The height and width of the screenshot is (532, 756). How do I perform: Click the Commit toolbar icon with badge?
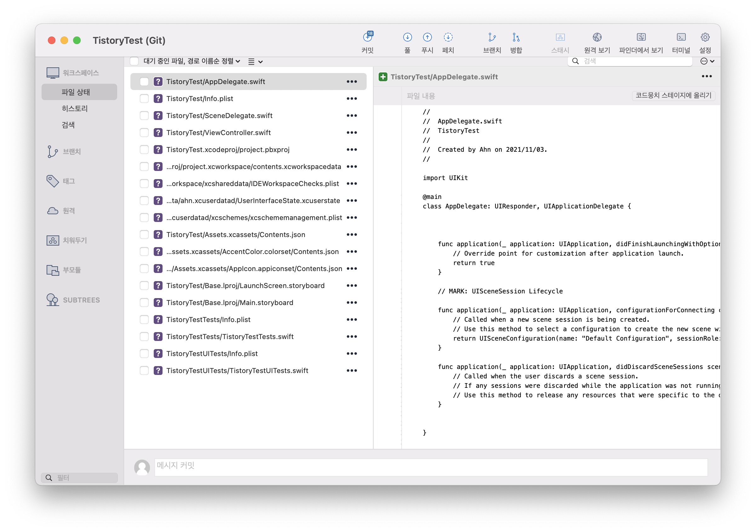[368, 37]
